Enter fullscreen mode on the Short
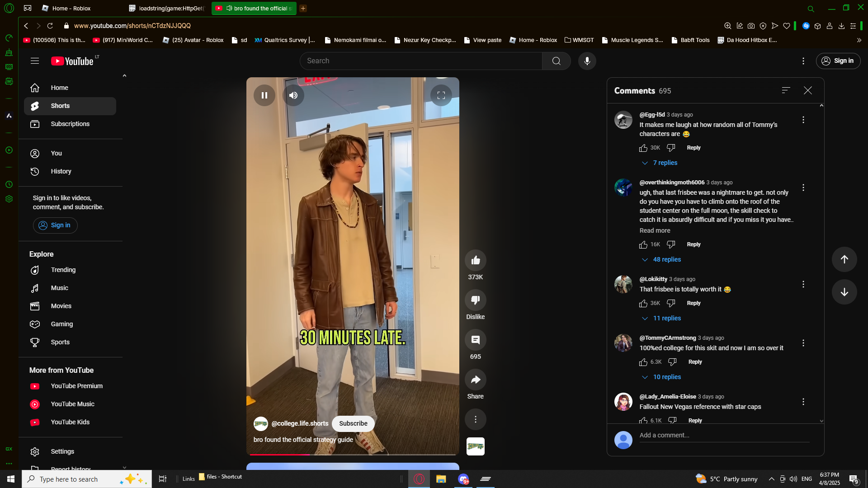 (441, 95)
